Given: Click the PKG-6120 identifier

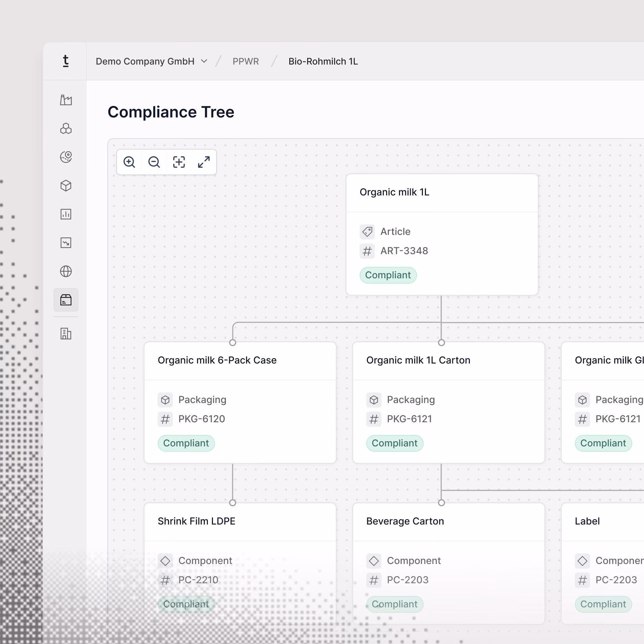Looking at the screenshot, I should [202, 419].
